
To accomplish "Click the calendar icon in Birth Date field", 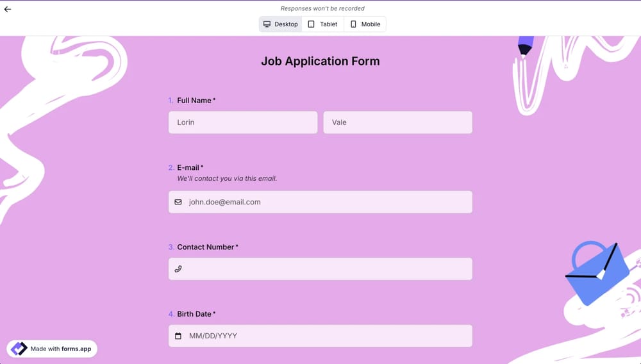I will (x=178, y=336).
